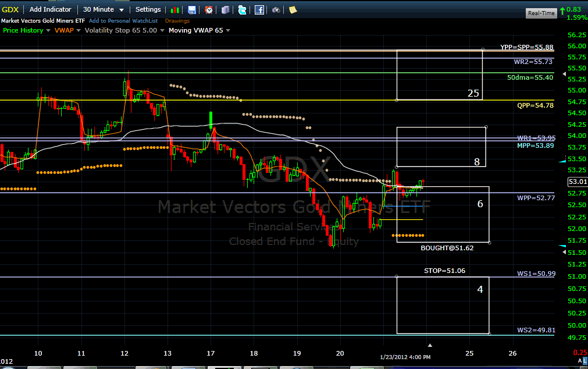The height and width of the screenshot is (369, 588).
Task: Click the Real-Time button
Action: [541, 13]
